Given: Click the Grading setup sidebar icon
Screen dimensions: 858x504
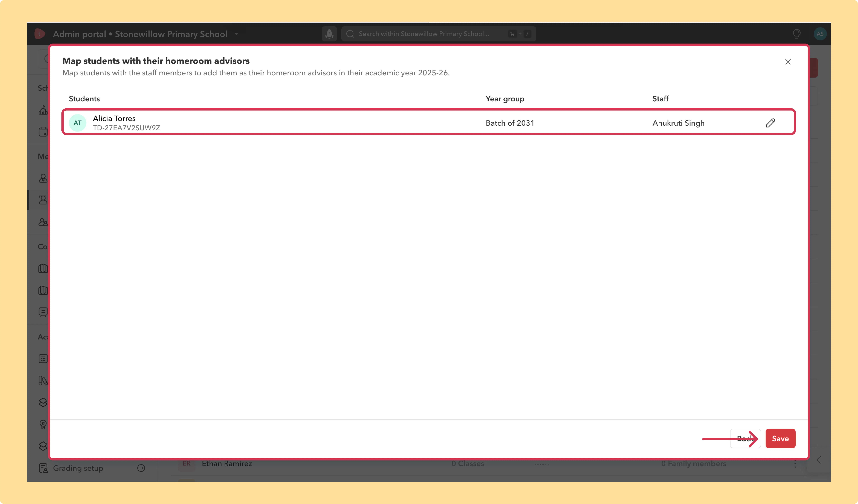Looking at the screenshot, I should pyautogui.click(x=43, y=468).
